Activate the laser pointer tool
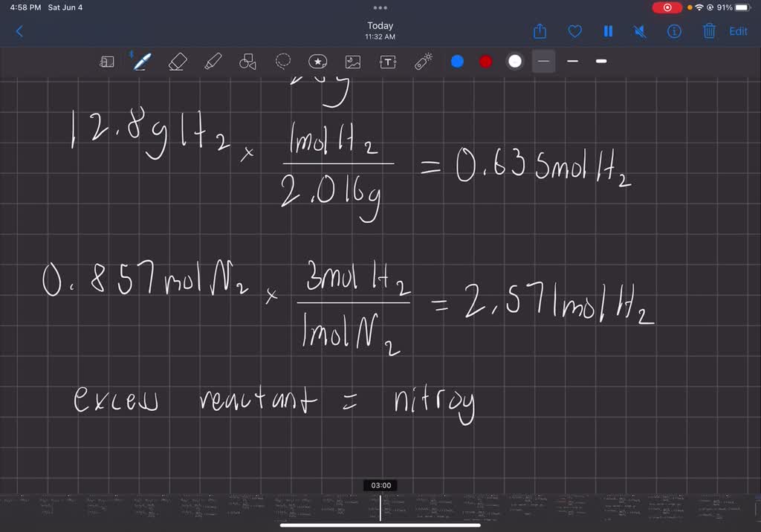 (424, 62)
